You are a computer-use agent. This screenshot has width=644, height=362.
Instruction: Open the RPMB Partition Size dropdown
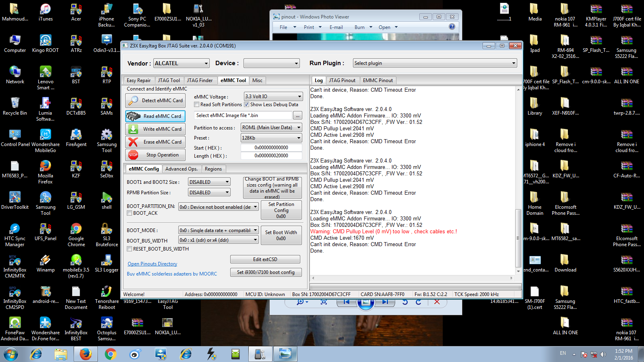(209, 193)
